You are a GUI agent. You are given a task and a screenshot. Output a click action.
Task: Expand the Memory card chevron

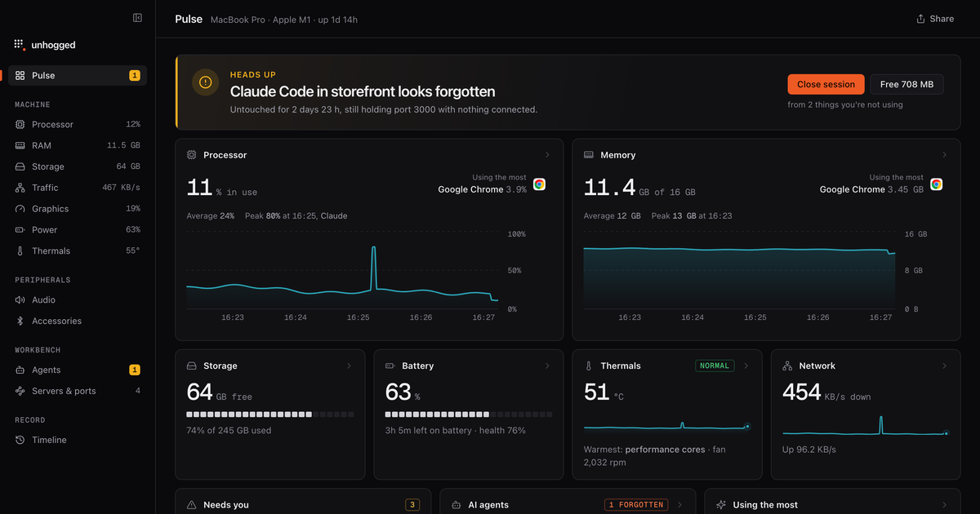click(944, 155)
